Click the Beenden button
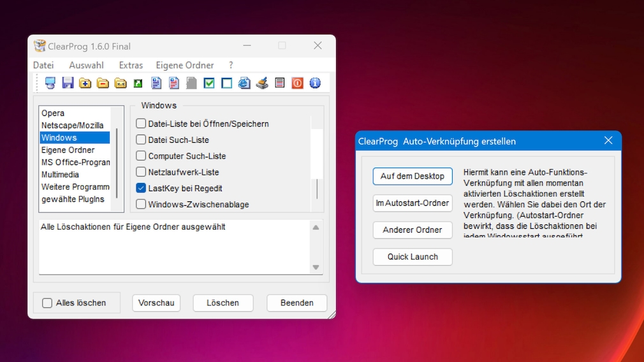 click(x=297, y=303)
